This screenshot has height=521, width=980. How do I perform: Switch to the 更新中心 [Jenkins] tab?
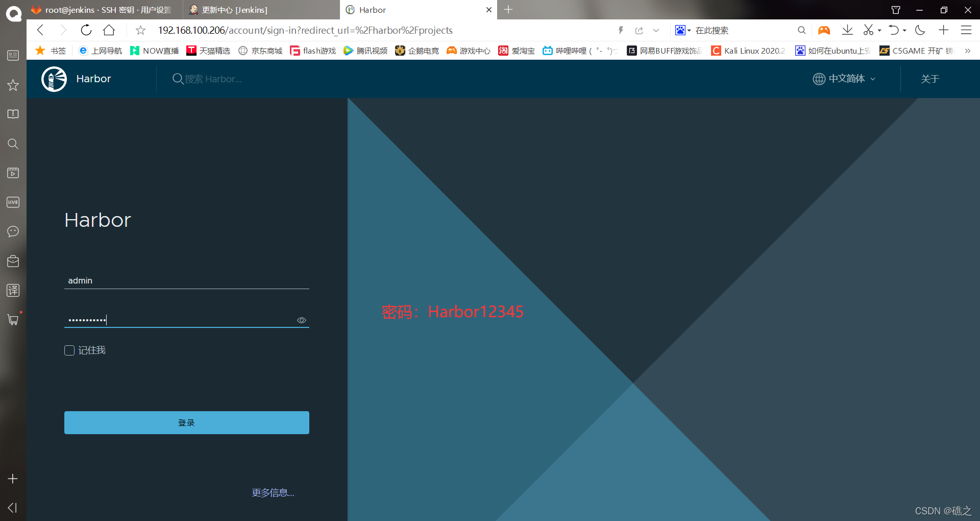point(261,10)
